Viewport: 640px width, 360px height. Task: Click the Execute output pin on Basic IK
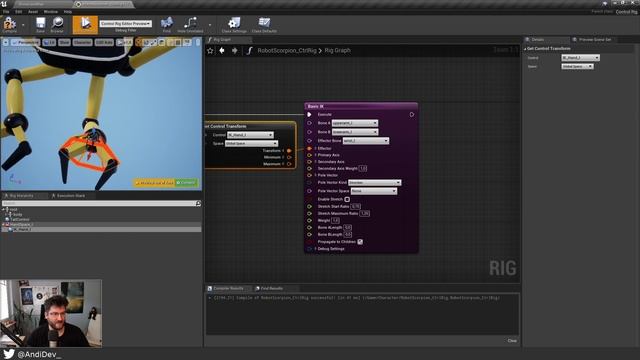[412, 115]
